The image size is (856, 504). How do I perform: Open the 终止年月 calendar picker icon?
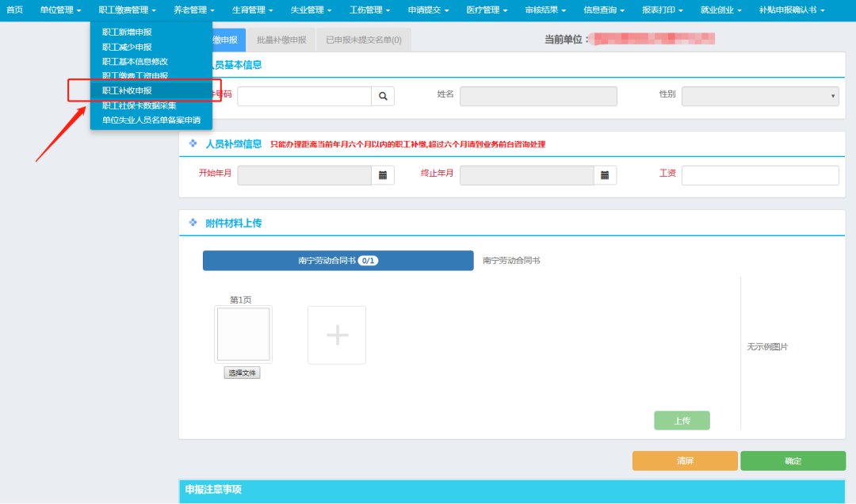tap(605, 175)
